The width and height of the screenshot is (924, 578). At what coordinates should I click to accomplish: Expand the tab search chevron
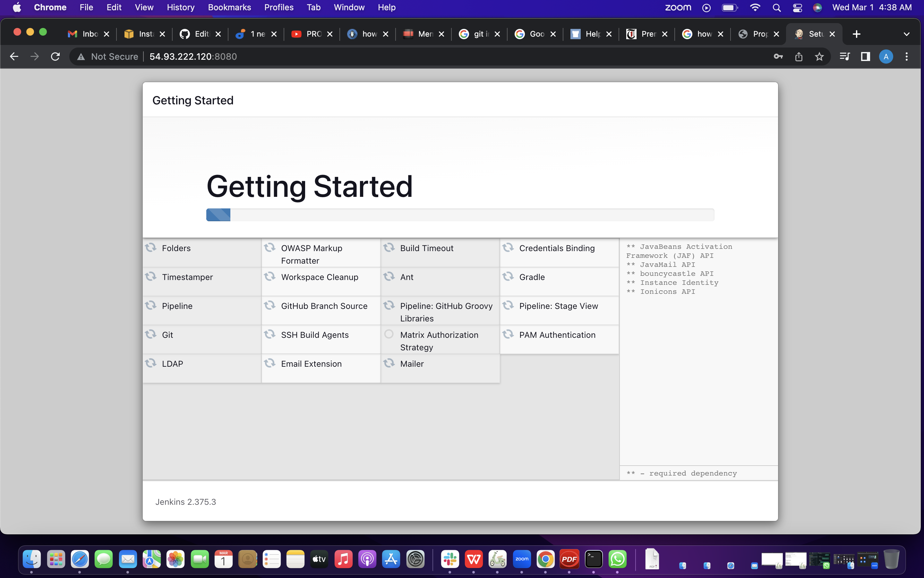[x=906, y=34]
